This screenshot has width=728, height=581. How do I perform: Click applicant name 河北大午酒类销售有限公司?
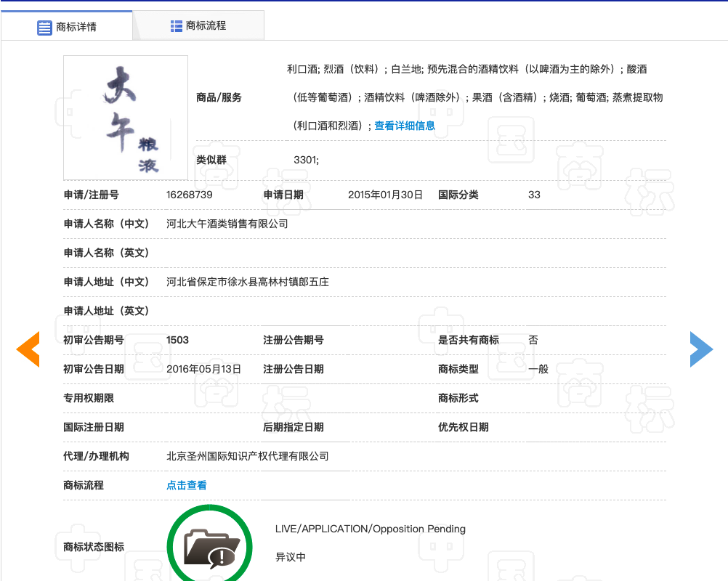(227, 224)
